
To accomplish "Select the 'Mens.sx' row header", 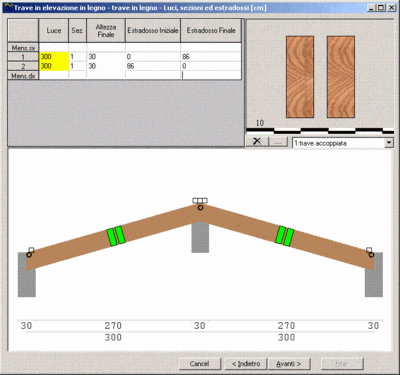I will 23,47.
